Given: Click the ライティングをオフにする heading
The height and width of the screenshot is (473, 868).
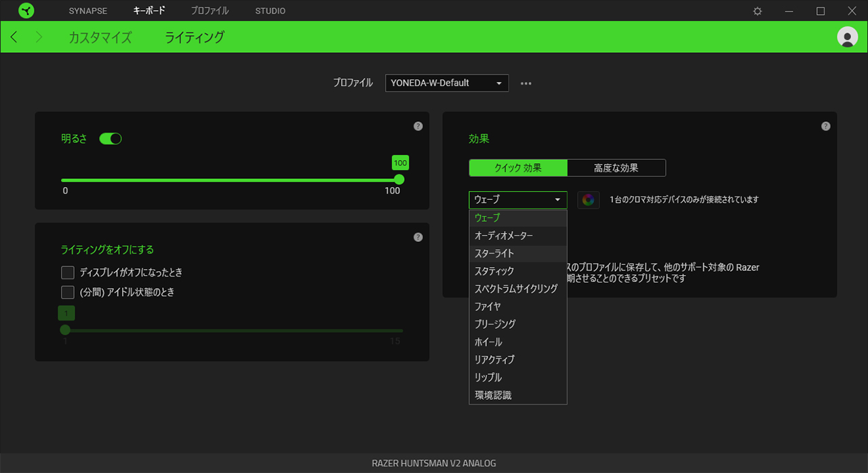Looking at the screenshot, I should (107, 249).
